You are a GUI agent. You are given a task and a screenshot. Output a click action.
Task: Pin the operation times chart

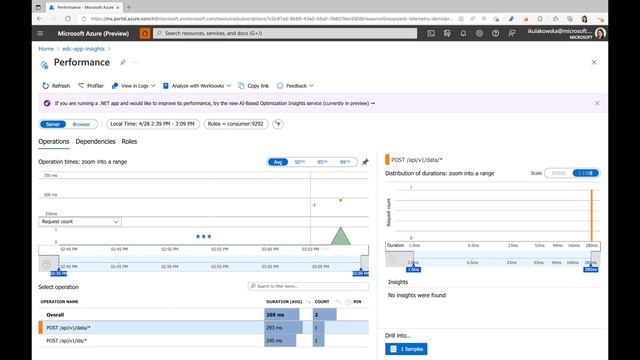tap(365, 162)
